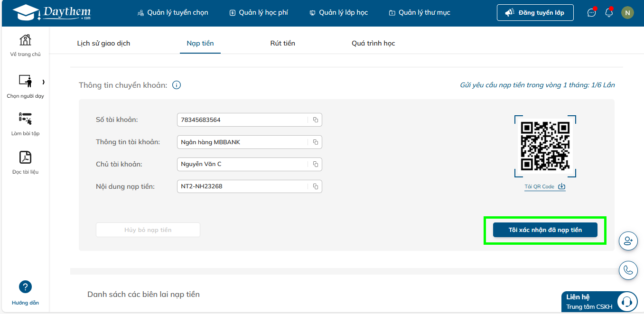Open Quản lý học phí menu

[x=259, y=13]
